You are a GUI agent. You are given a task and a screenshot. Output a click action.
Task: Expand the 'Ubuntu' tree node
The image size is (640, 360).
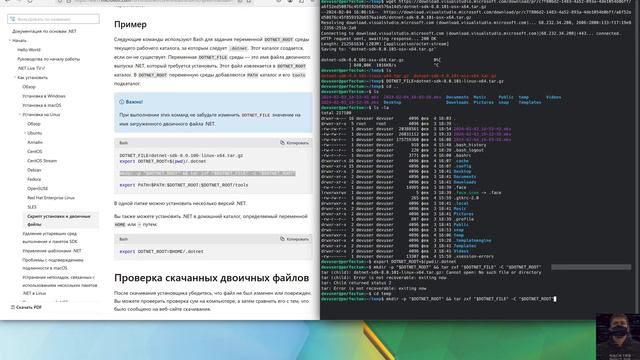click(25, 133)
